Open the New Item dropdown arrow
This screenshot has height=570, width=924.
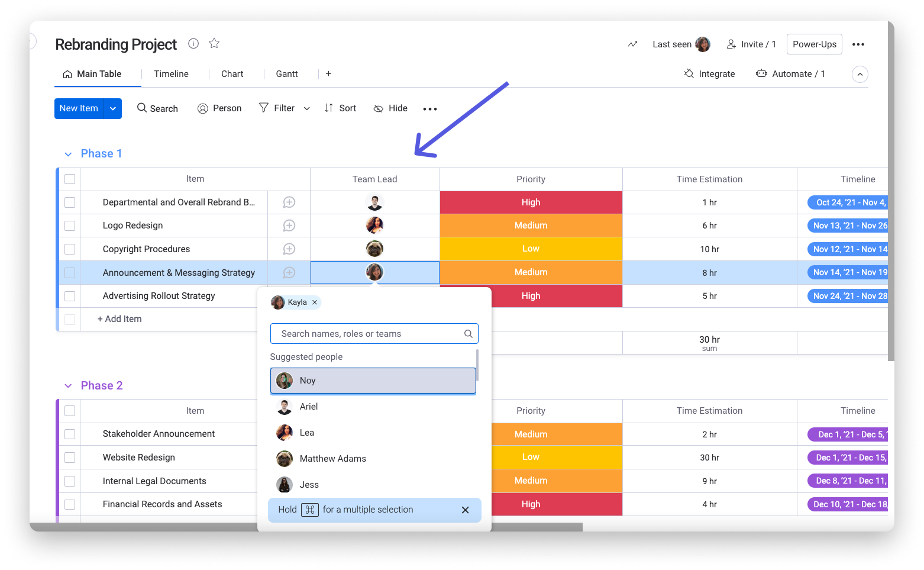coord(113,108)
